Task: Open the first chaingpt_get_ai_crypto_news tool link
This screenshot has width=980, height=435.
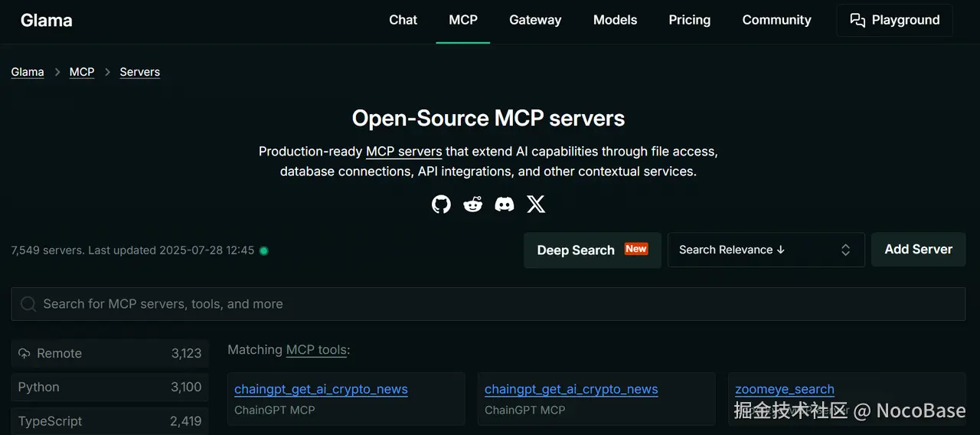Action: tap(321, 389)
